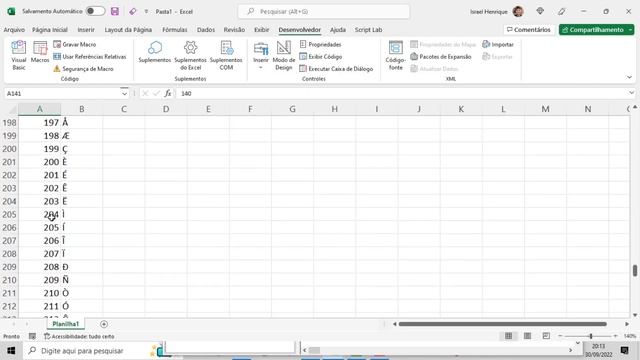Open the Exibir tab

(262, 30)
